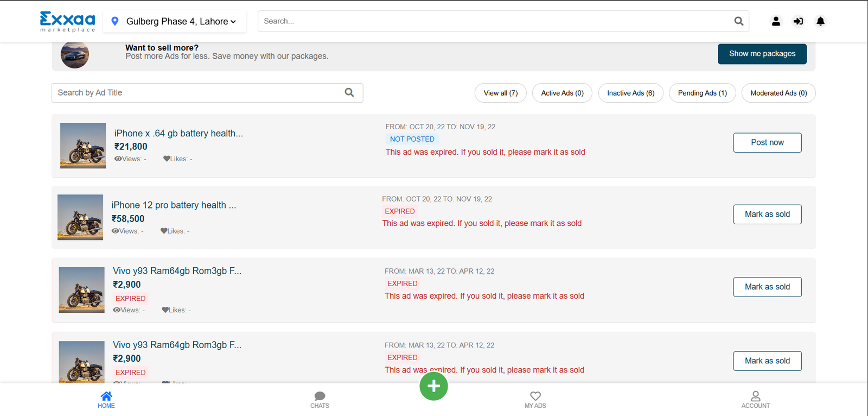
Task: Click the search icon in Ad Title field
Action: (x=349, y=93)
